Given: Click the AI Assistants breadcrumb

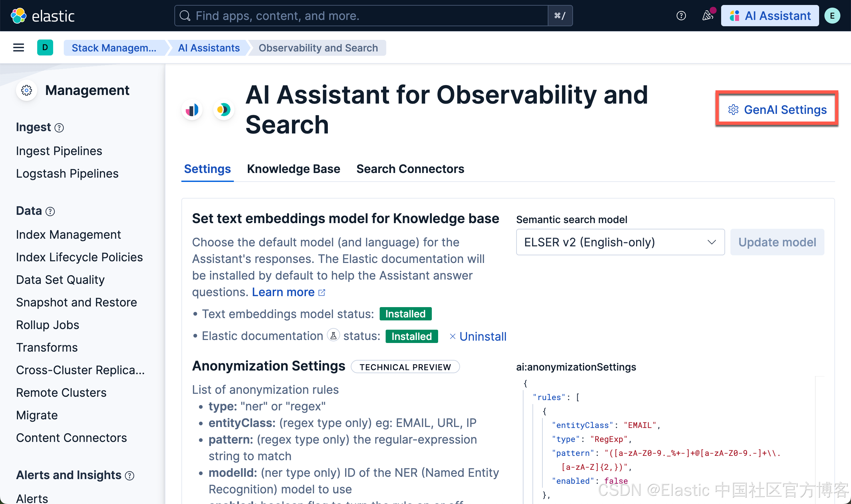Looking at the screenshot, I should click(209, 48).
